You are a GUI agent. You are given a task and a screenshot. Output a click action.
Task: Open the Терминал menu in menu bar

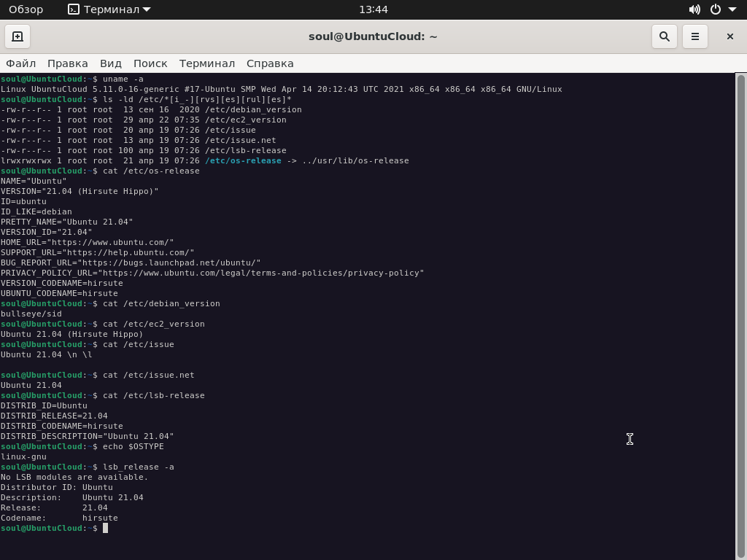click(x=206, y=63)
